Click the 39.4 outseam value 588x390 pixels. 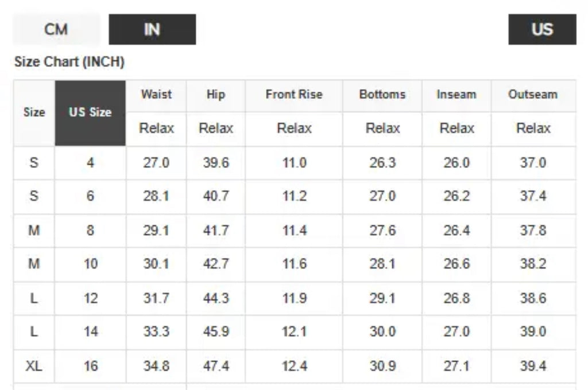point(533,366)
